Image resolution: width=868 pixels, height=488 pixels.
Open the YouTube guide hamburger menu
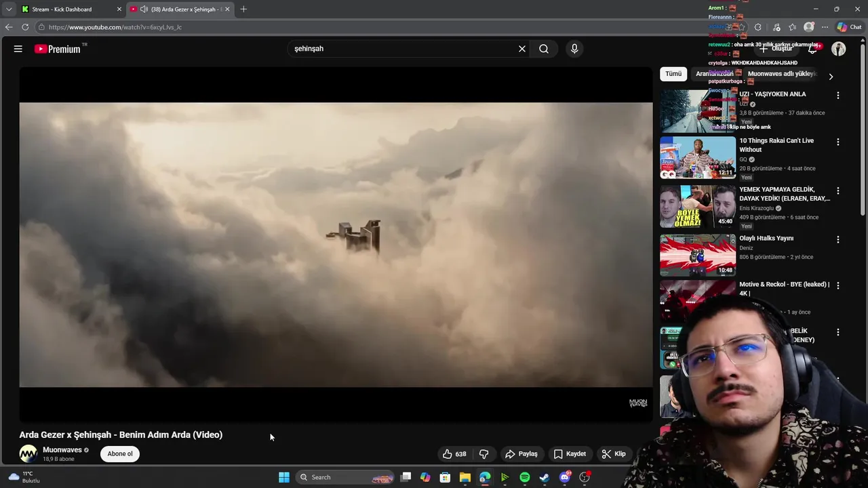[x=18, y=49]
